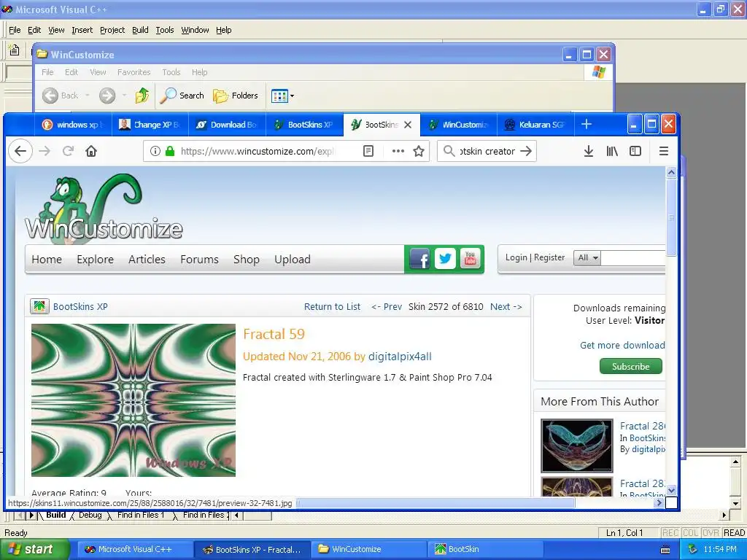The width and height of the screenshot is (747, 560).
Task: Switch to the Change XP tab
Action: coord(150,125)
